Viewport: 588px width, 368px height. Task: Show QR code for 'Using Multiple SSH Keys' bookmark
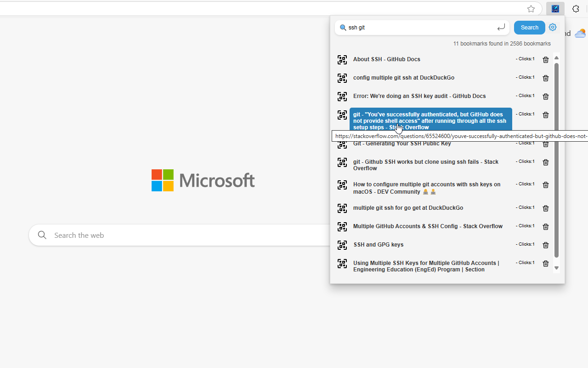342,264
